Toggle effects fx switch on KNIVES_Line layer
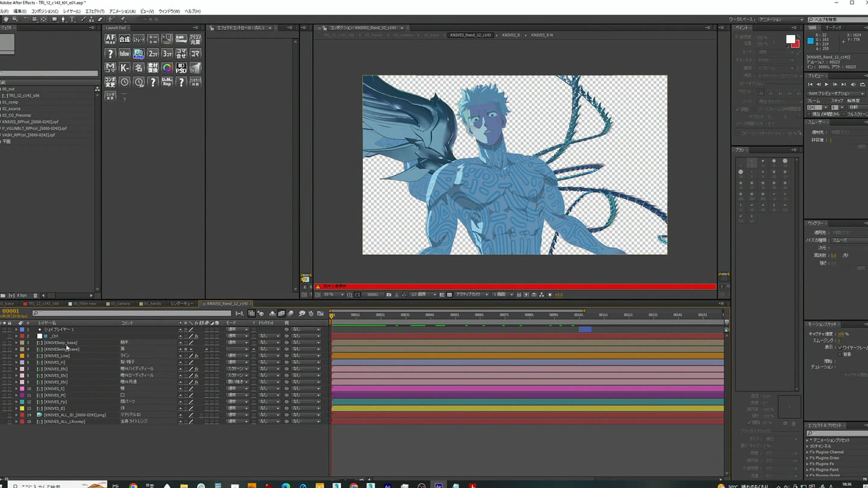Viewport: 868px width, 488px height. click(196, 356)
